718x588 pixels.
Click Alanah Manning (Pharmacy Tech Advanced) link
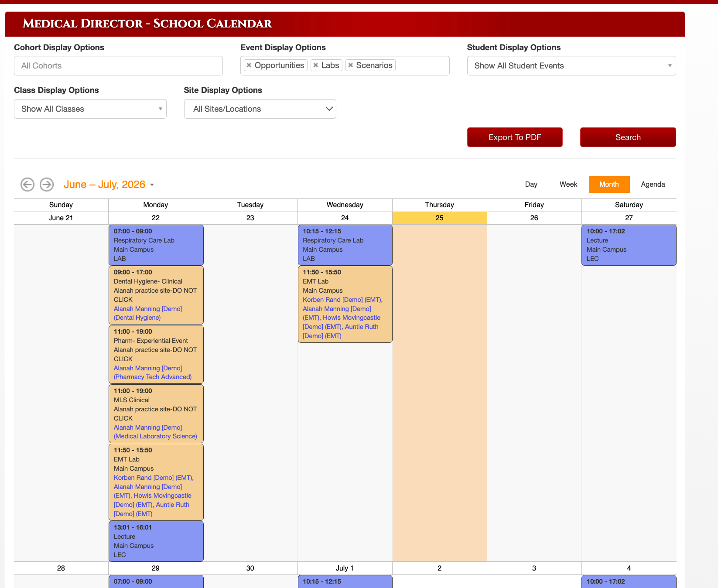click(x=153, y=373)
